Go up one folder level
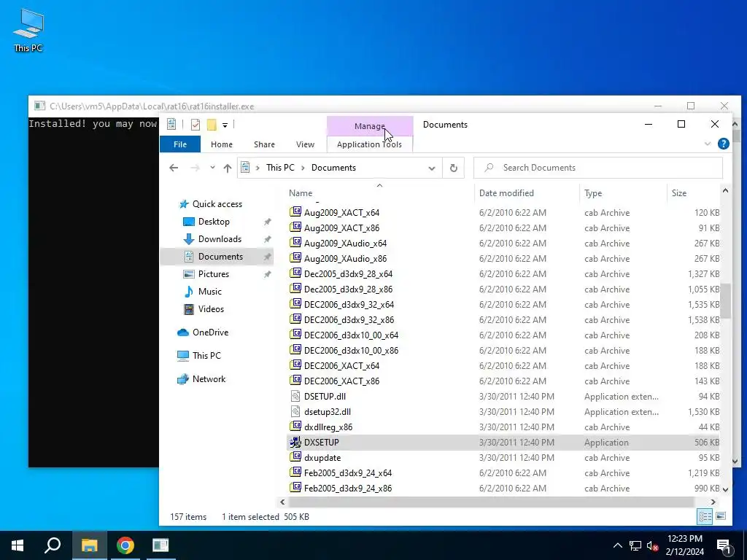The height and width of the screenshot is (560, 747). (x=228, y=168)
